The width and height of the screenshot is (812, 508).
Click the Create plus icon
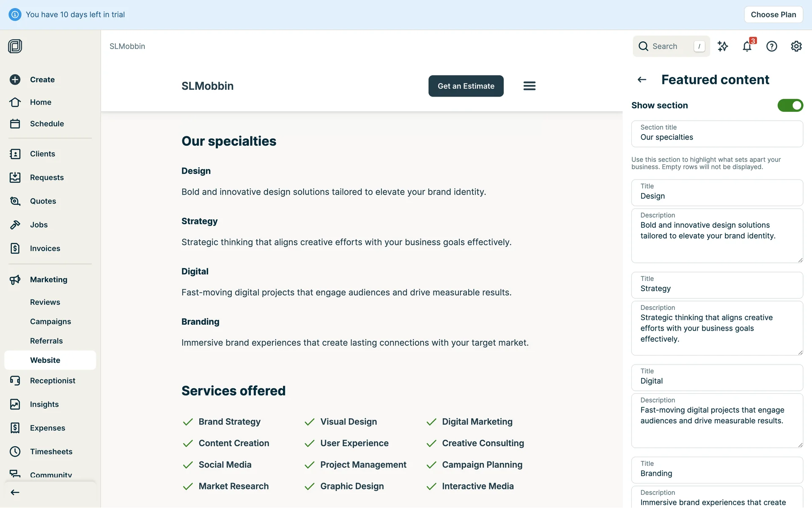pos(15,80)
